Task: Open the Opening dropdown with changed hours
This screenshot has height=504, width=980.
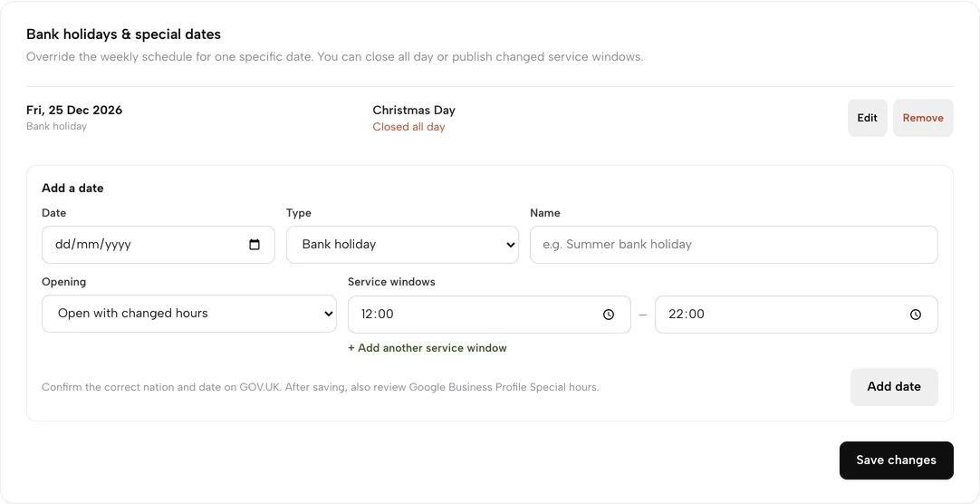Action: click(189, 314)
